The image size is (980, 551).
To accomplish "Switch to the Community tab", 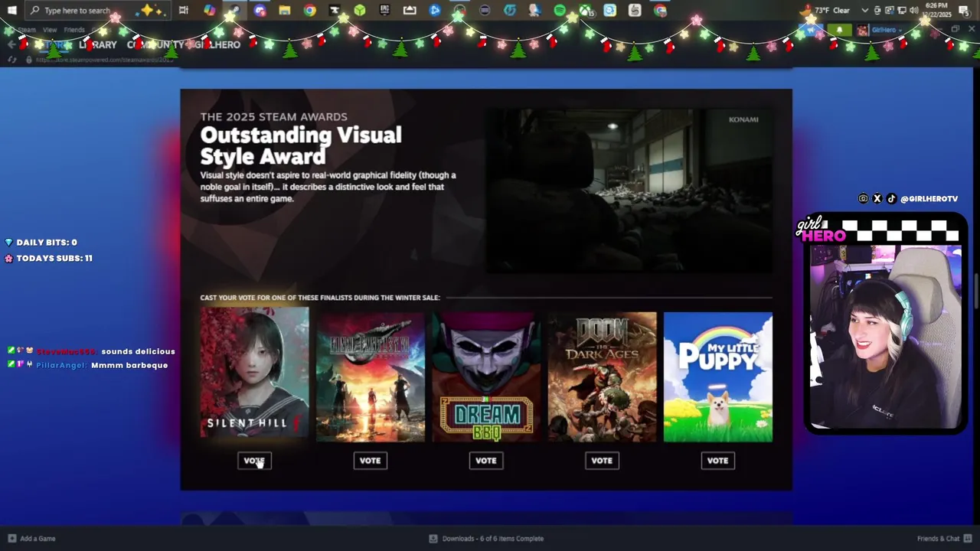I will 155,44.
